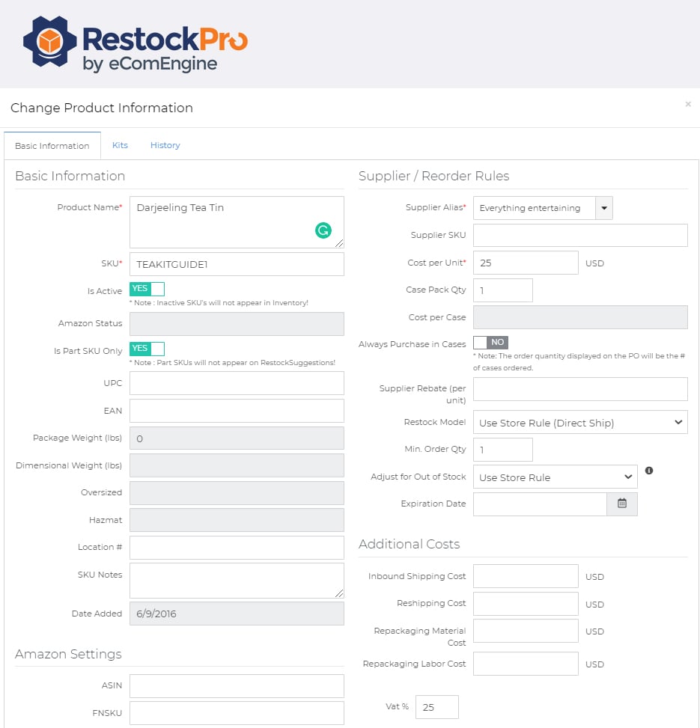Open the History tab
This screenshot has width=700, height=728.
point(165,145)
